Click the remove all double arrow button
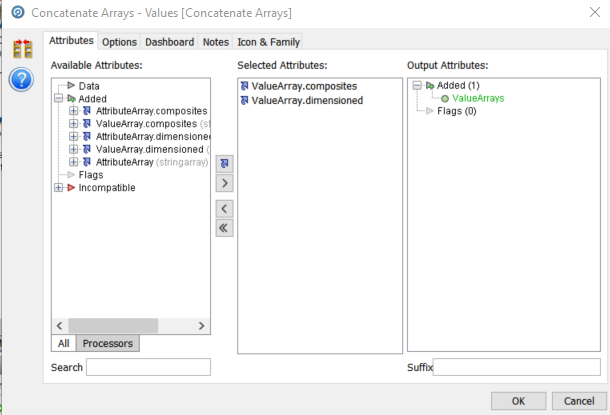 coord(225,228)
